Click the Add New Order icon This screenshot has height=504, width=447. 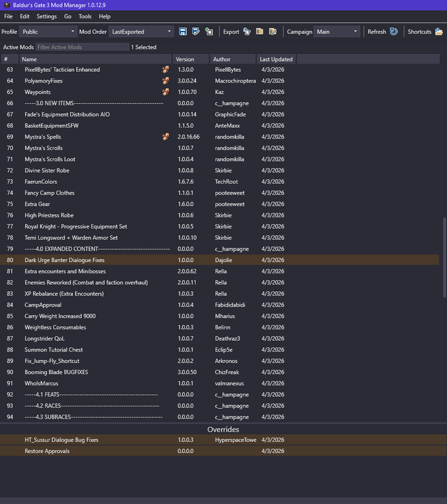(x=209, y=31)
